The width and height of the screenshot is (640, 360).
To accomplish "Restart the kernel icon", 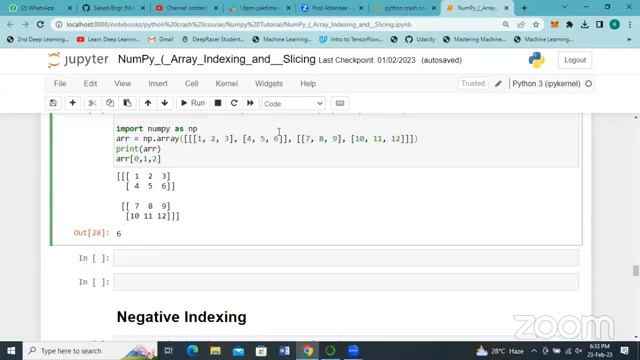I will pyautogui.click(x=234, y=103).
